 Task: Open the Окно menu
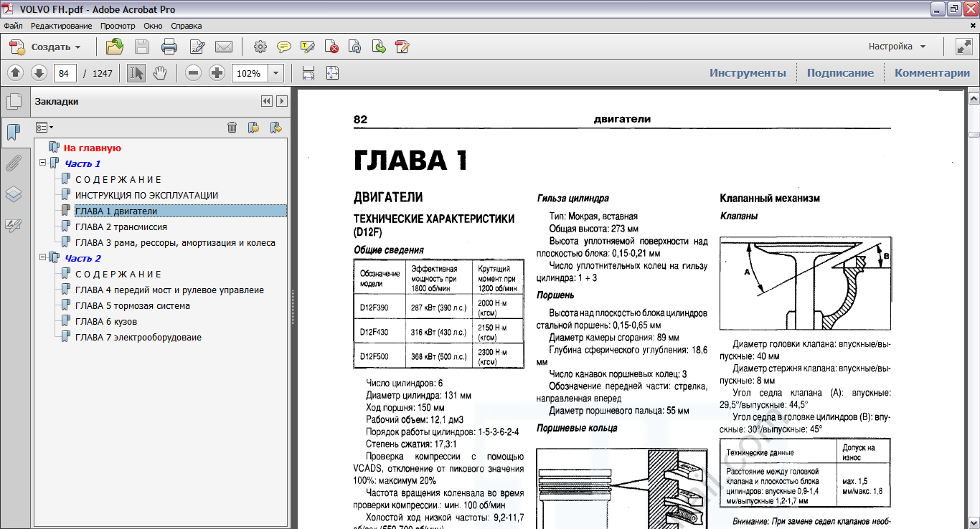(153, 26)
